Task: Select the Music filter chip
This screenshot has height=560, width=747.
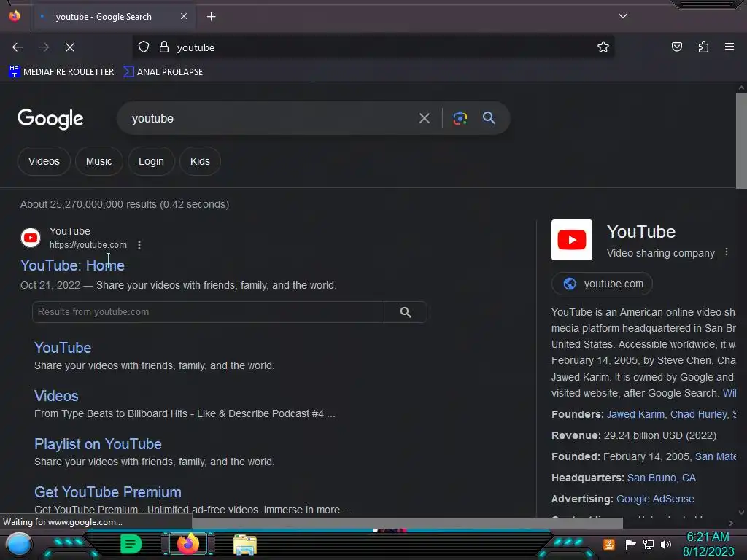Action: (x=99, y=161)
